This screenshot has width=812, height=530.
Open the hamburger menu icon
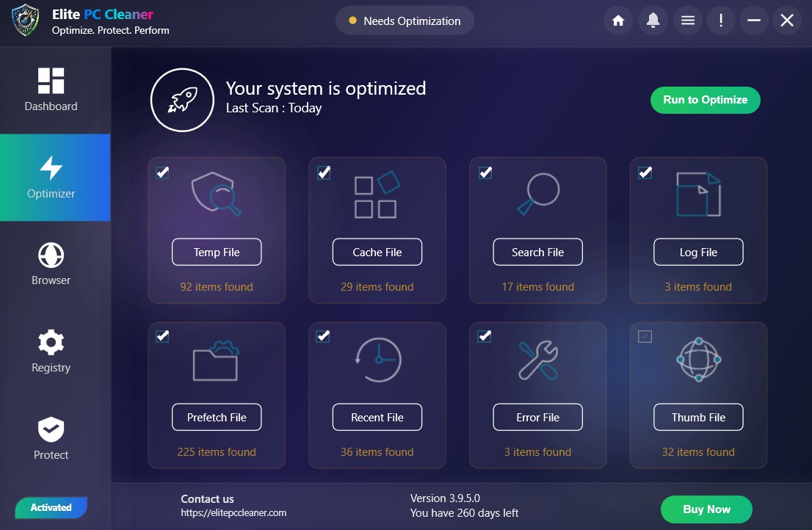tap(688, 21)
